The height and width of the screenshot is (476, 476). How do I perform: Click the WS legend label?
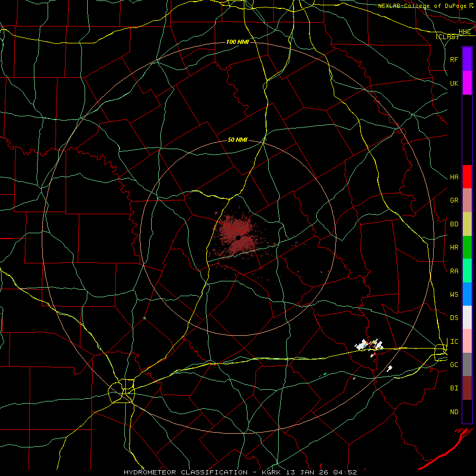454,295
